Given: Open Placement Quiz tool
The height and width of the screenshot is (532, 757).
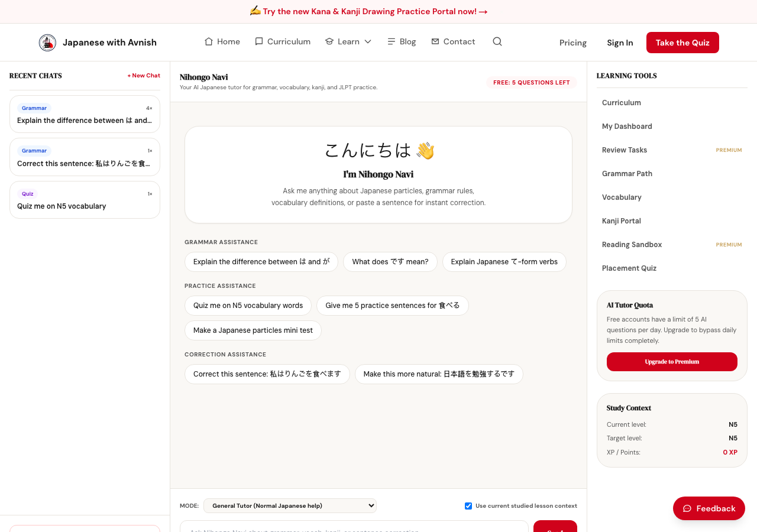Looking at the screenshot, I should (x=672, y=268).
